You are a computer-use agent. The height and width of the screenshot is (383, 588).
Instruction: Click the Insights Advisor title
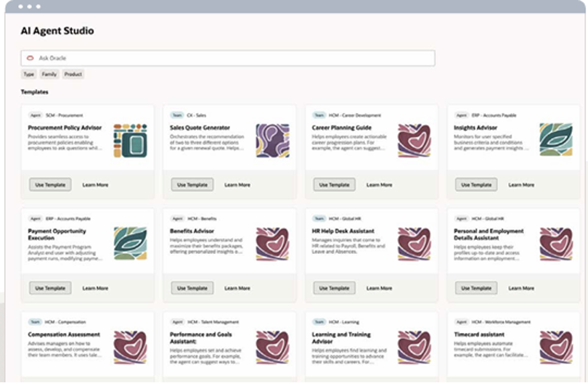click(x=475, y=128)
